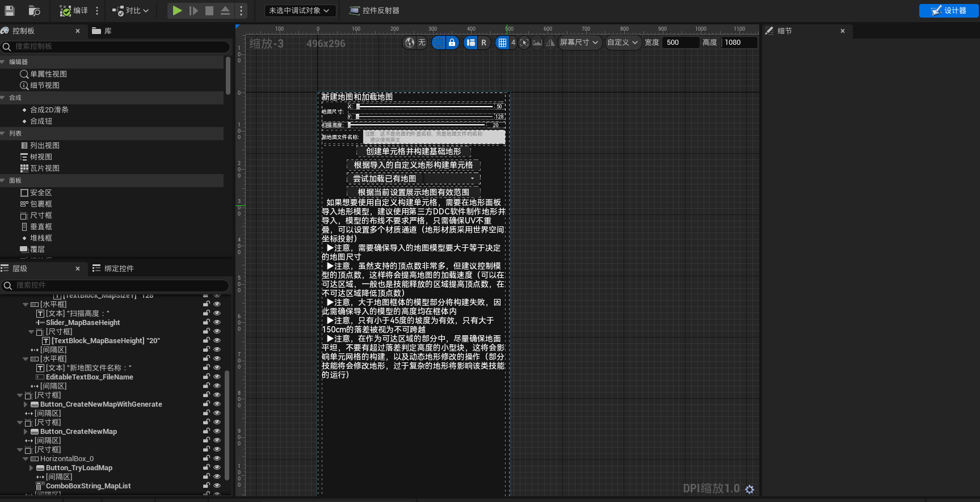Click the DPI scale settings gear

point(750,489)
